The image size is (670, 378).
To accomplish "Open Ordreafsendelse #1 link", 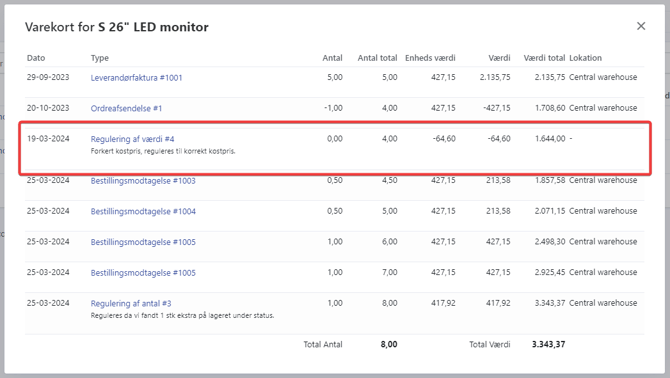I will (126, 108).
